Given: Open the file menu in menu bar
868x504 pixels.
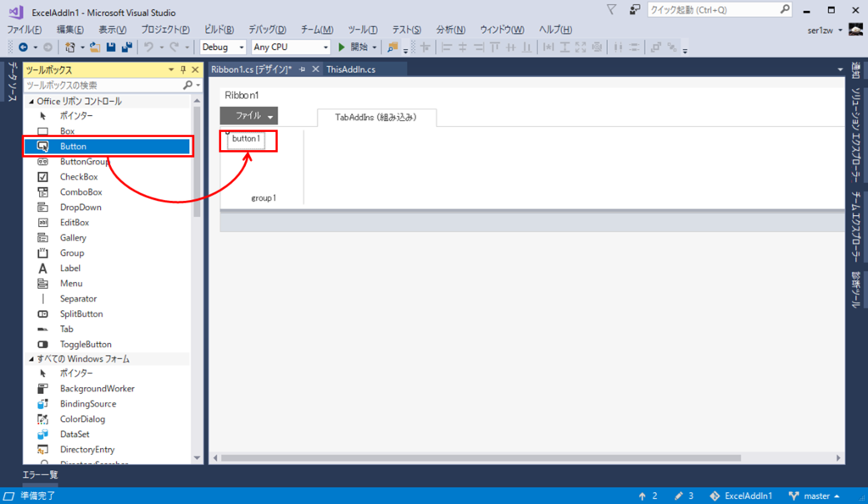Looking at the screenshot, I should point(24,30).
